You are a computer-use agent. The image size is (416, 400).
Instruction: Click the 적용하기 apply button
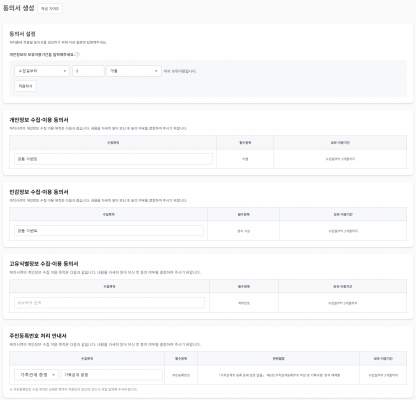(x=25, y=86)
